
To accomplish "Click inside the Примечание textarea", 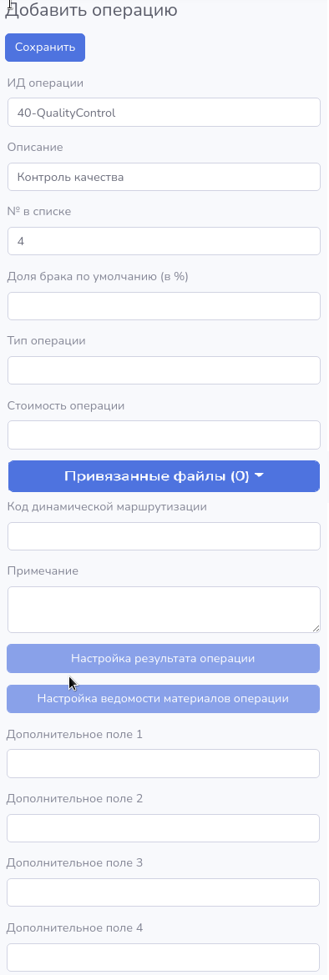I will coord(164,610).
